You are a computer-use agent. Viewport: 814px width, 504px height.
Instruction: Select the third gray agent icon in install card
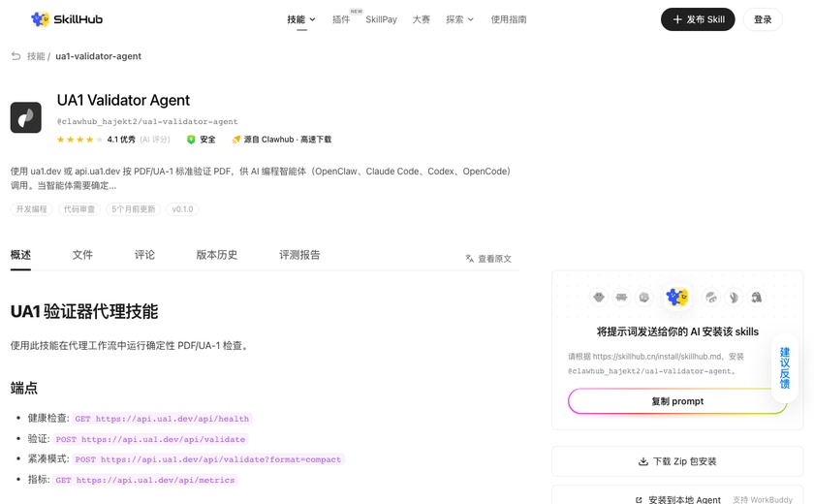[x=644, y=298]
